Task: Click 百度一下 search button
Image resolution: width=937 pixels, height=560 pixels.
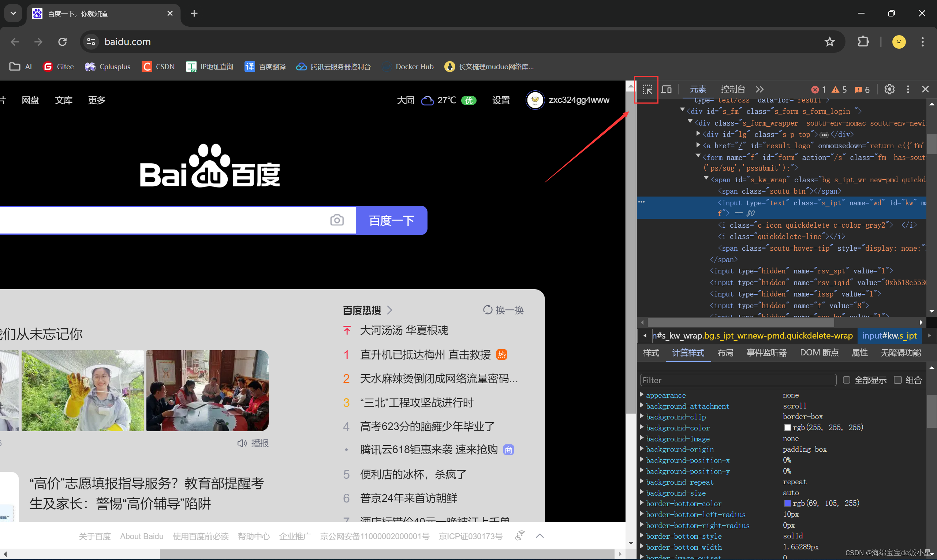Action: tap(393, 220)
